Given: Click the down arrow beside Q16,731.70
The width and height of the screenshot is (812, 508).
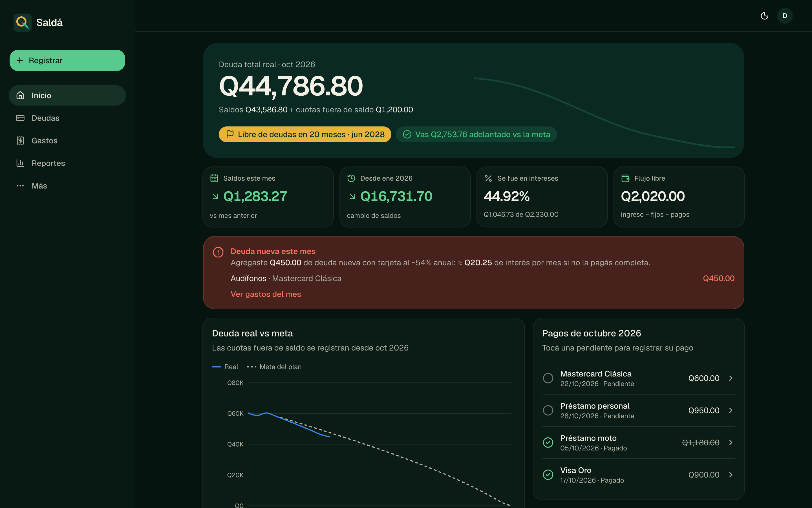Looking at the screenshot, I should (x=352, y=196).
